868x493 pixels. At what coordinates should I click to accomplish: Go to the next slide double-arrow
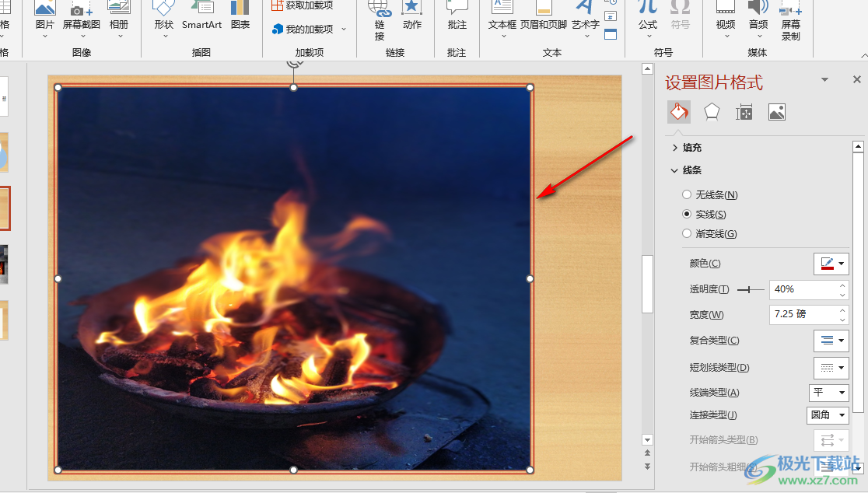click(647, 466)
